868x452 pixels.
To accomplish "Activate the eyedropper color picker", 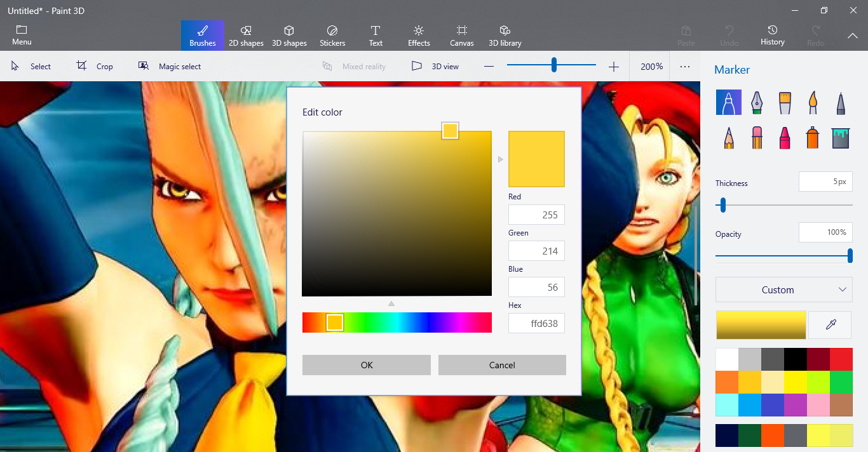I will tap(830, 325).
